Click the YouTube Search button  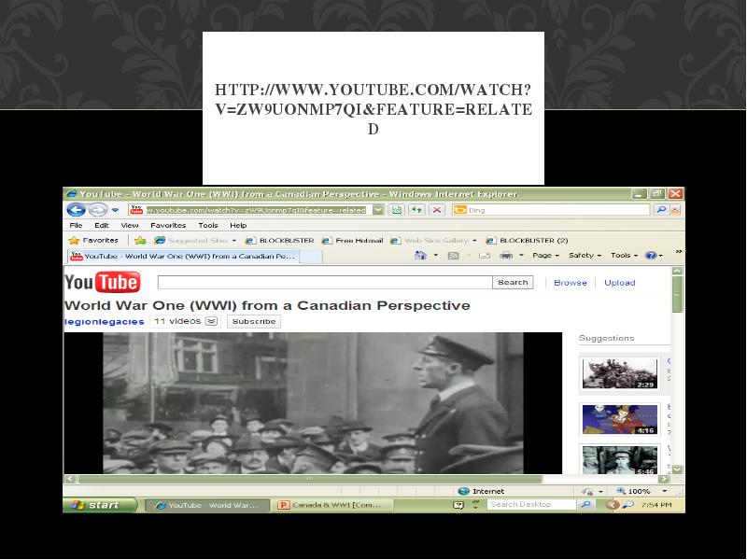(513, 283)
